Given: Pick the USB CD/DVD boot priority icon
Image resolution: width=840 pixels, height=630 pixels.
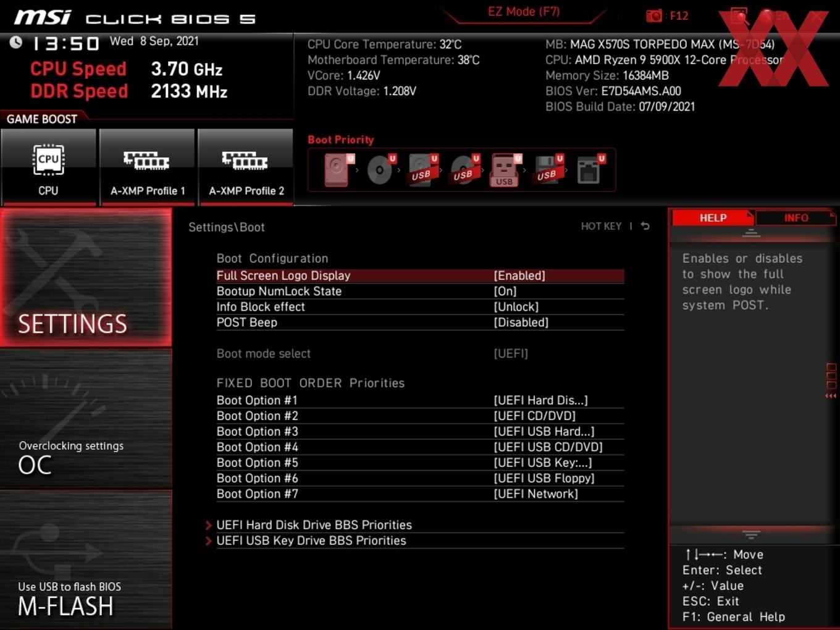Looking at the screenshot, I should tap(464, 170).
